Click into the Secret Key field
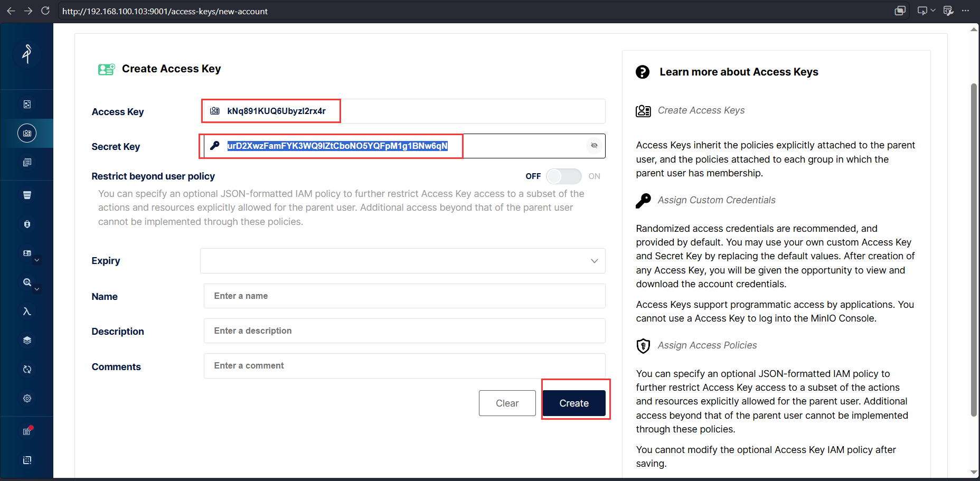Viewport: 980px width, 481px height. click(404, 146)
